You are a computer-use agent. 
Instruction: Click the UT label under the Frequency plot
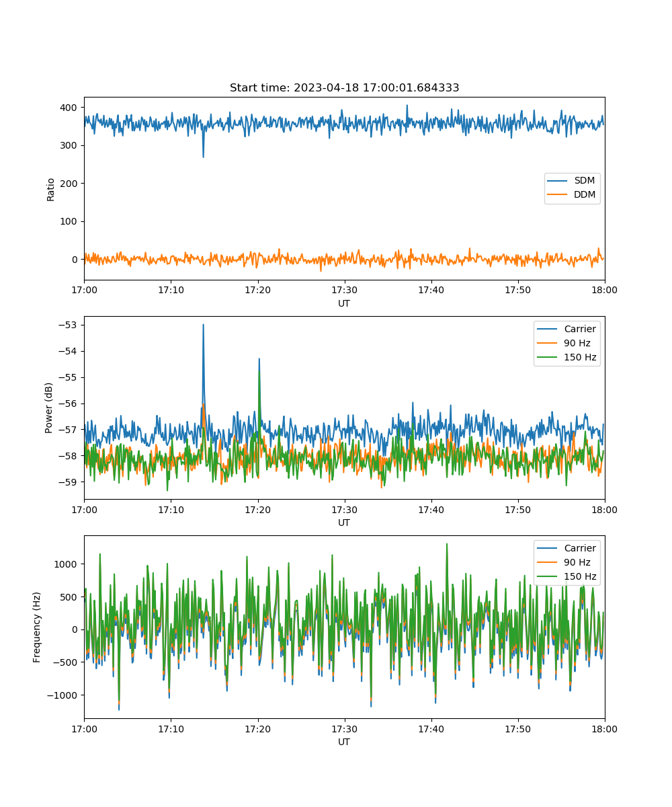pos(344,742)
